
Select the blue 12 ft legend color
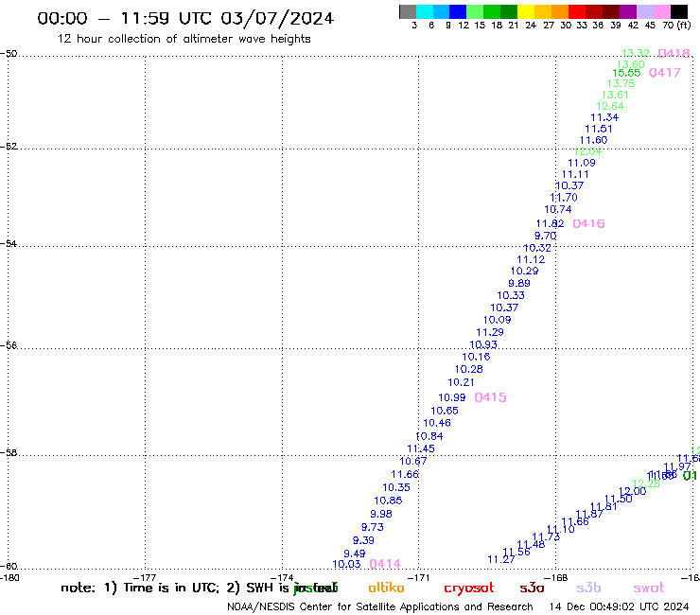coord(458,12)
